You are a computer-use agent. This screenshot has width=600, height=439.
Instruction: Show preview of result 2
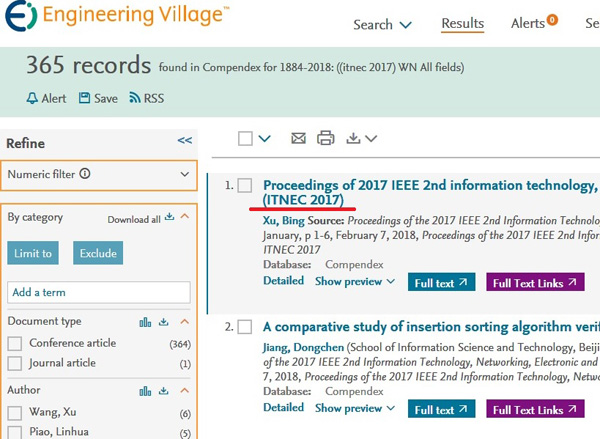pyautogui.click(x=354, y=408)
